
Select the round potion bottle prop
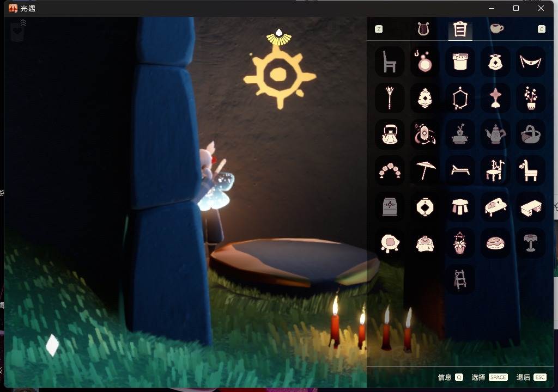click(424, 62)
